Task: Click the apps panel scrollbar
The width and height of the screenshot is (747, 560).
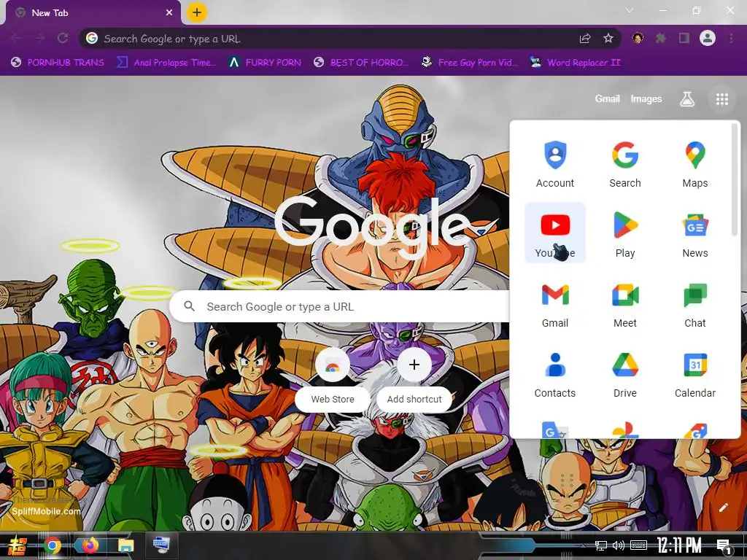Action: 734,180
